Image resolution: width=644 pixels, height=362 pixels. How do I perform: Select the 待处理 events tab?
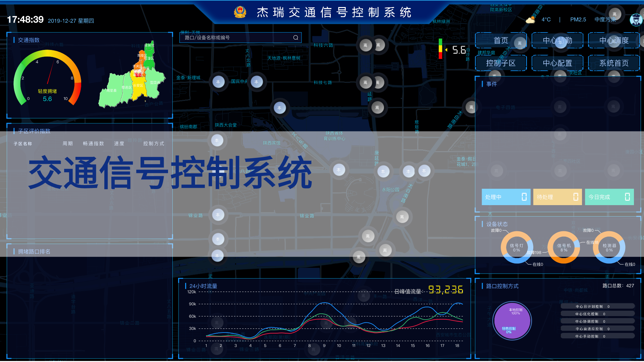coord(557,197)
